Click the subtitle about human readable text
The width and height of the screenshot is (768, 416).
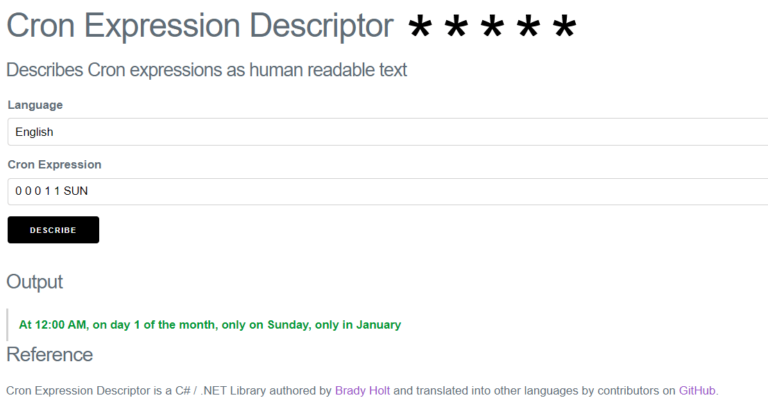coord(206,70)
